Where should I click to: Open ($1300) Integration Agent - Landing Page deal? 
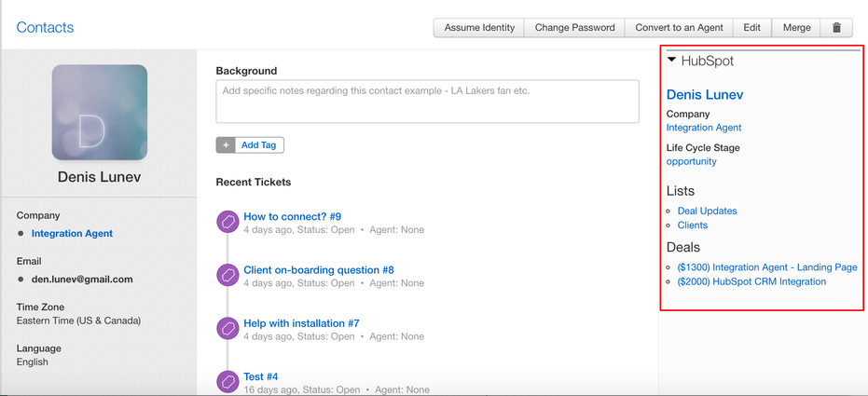coord(767,267)
